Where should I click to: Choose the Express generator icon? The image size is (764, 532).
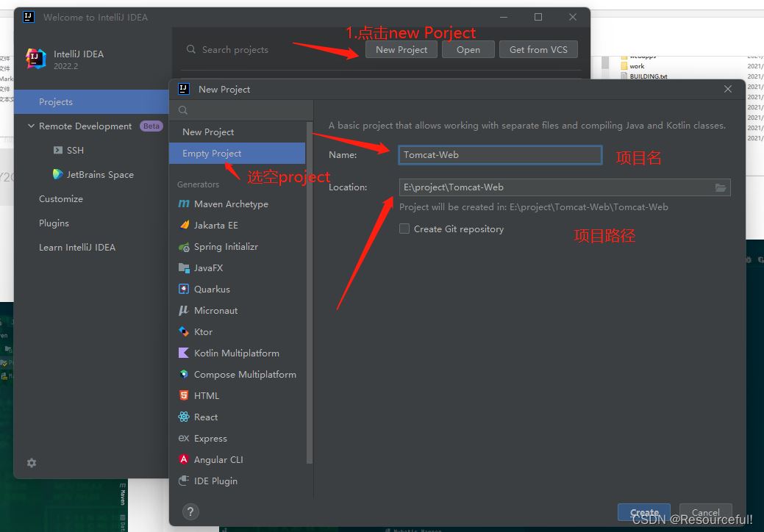pyautogui.click(x=184, y=438)
